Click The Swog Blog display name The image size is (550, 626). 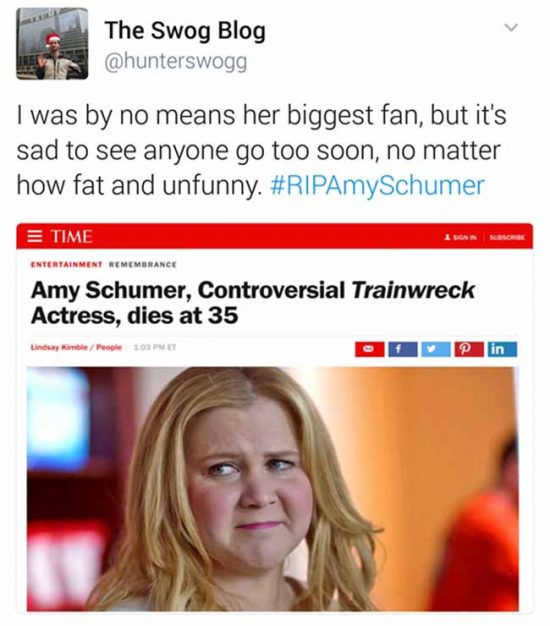tap(185, 31)
